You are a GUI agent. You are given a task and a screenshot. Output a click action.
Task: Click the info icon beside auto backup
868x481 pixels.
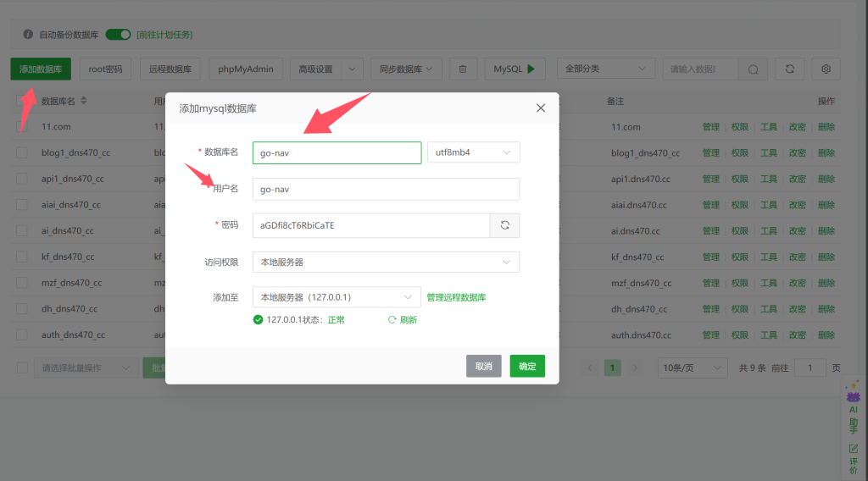click(x=28, y=34)
